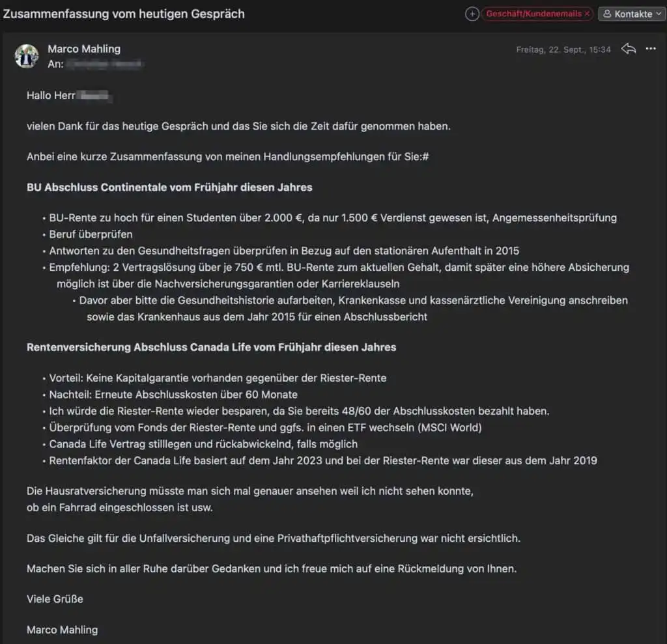667x644 pixels.
Task: Open the three-dots more options menu
Action: [651, 49]
